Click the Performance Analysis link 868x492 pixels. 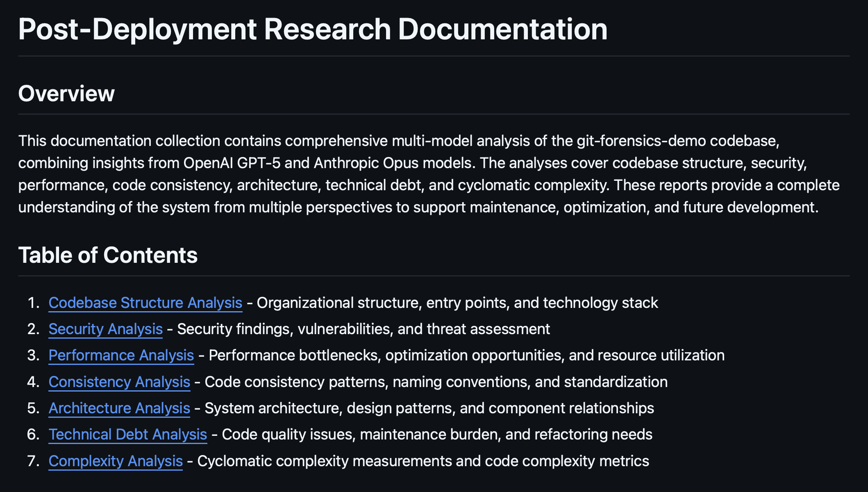tap(121, 355)
